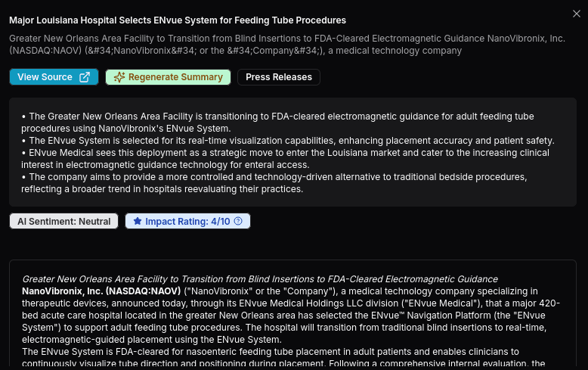Click the headline about Louisiana Hospital ENvue System
This screenshot has height=370, width=588.
178,20
